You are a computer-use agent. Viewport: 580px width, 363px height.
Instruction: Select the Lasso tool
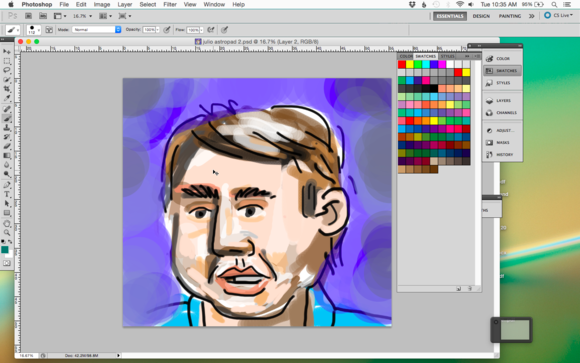7,70
